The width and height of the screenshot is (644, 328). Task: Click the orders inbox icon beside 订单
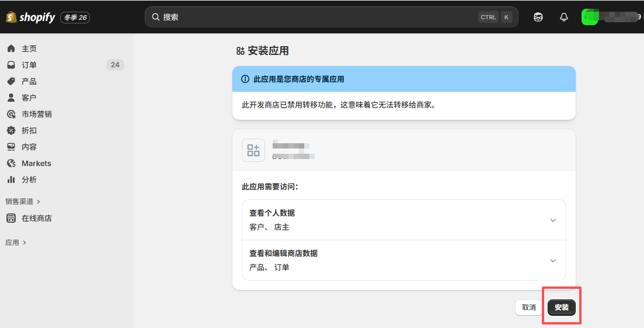pos(11,65)
